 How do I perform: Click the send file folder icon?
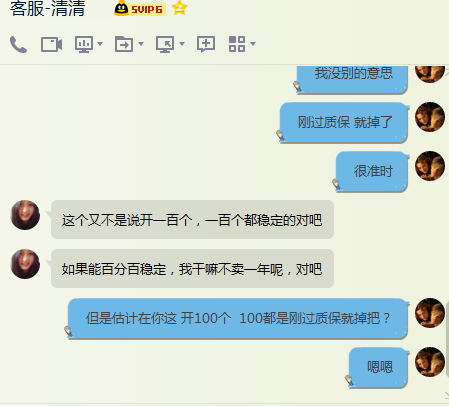124,44
